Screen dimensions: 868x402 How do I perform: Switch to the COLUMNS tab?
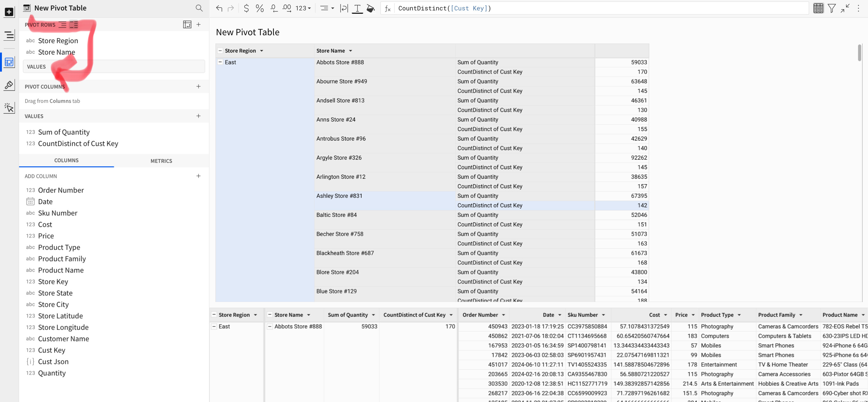[66, 161]
